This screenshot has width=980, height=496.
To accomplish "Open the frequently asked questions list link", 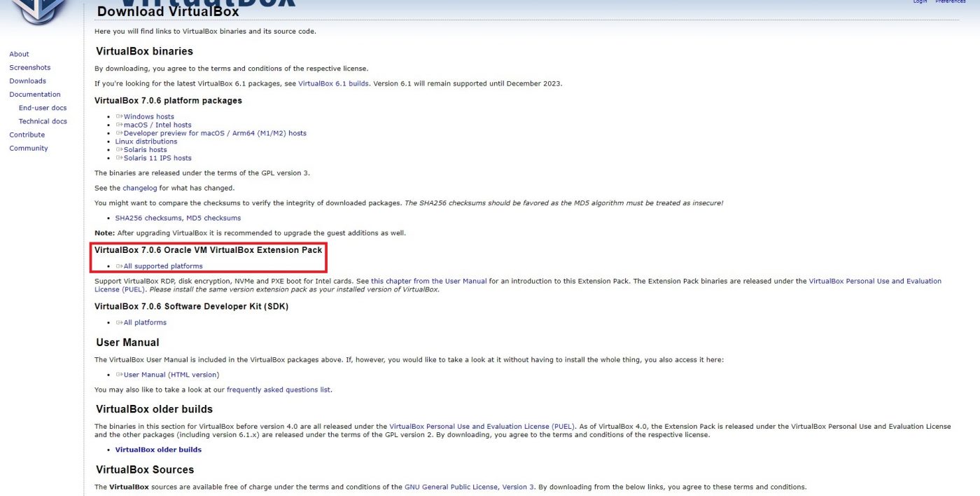I will (279, 390).
